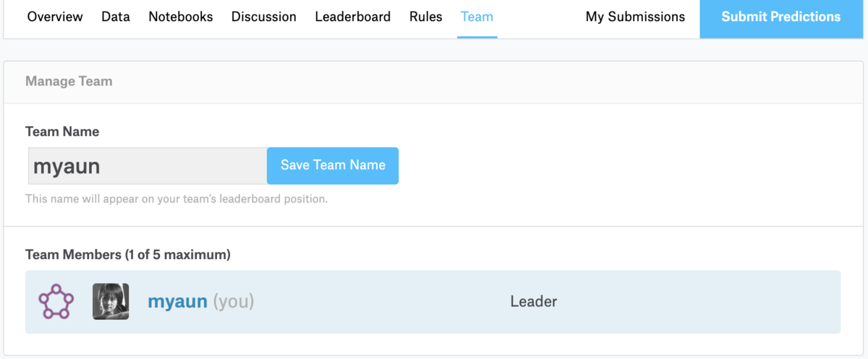
Task: Click the purple contributor tier icon
Action: [x=56, y=302]
